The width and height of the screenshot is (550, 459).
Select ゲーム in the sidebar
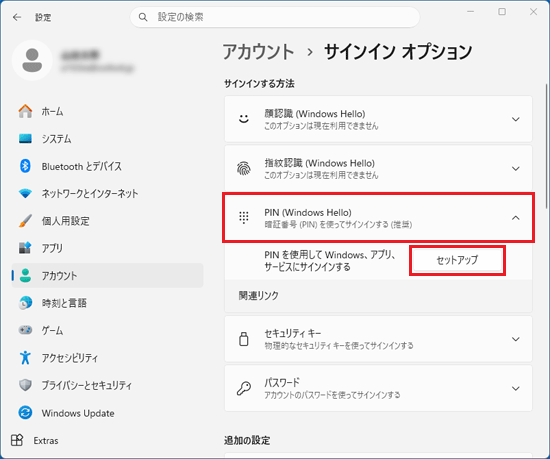click(x=107, y=330)
